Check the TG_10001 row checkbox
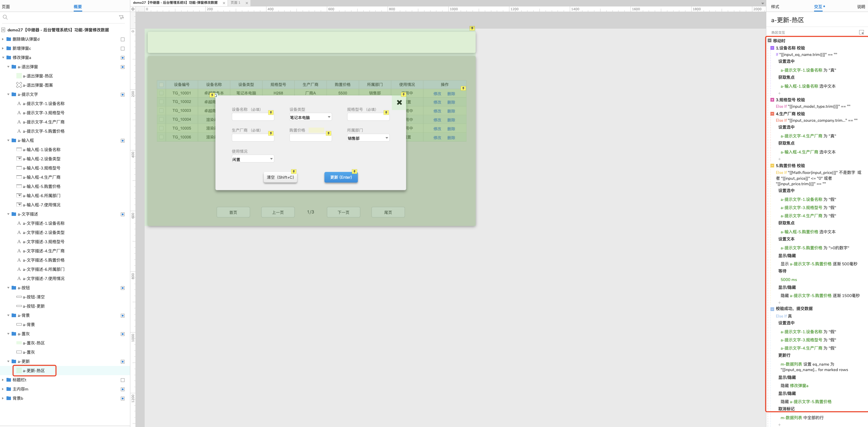 (x=161, y=93)
